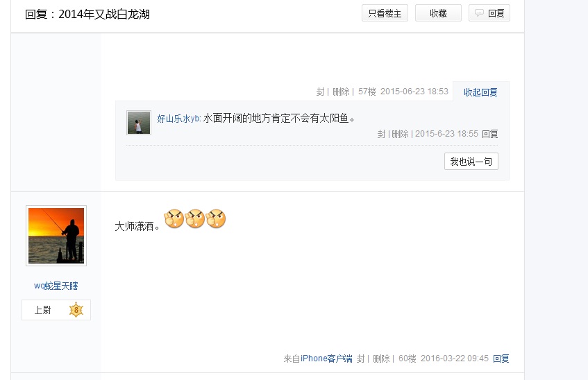588x380 pixels.
Task: Click 删除 in the 好山乐水yb comment
Action: (400, 134)
